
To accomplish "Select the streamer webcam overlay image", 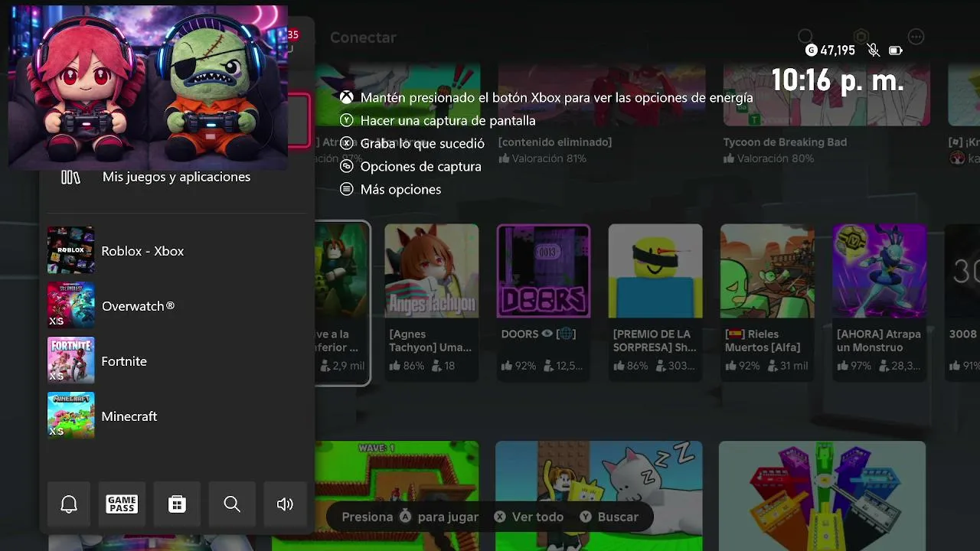I will coord(148,86).
